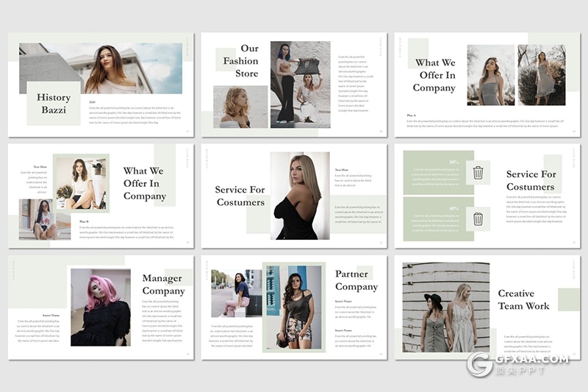Click the lower trash can icon beside 40%

pos(478,218)
